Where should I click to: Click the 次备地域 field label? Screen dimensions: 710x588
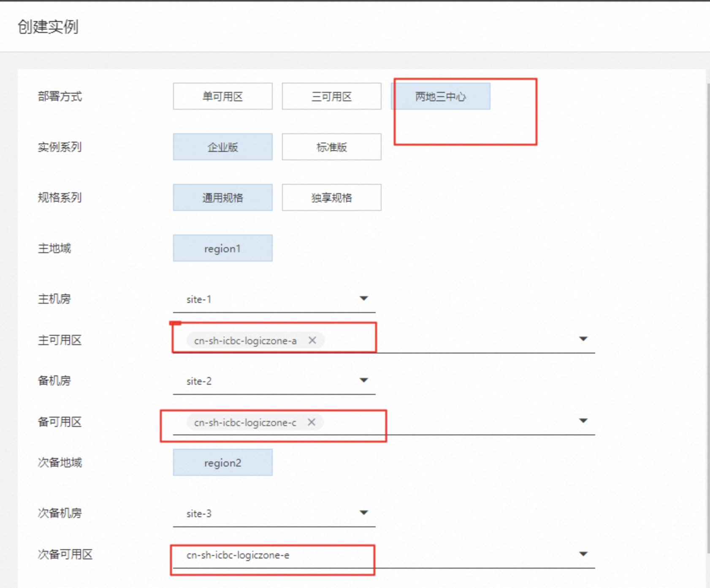coord(60,463)
